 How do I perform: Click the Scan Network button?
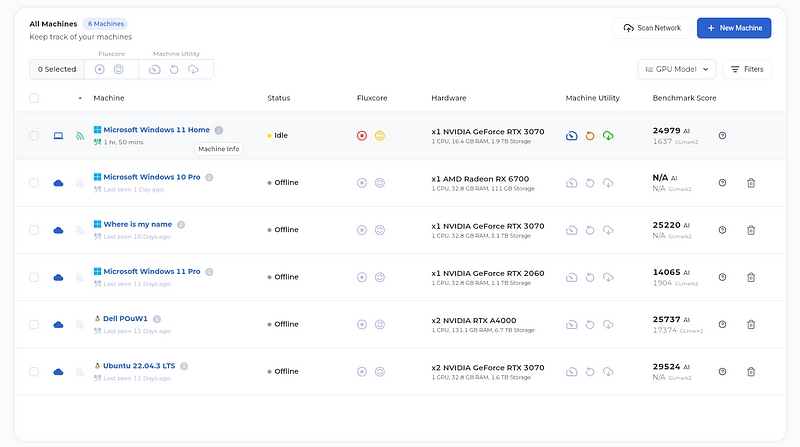point(652,28)
